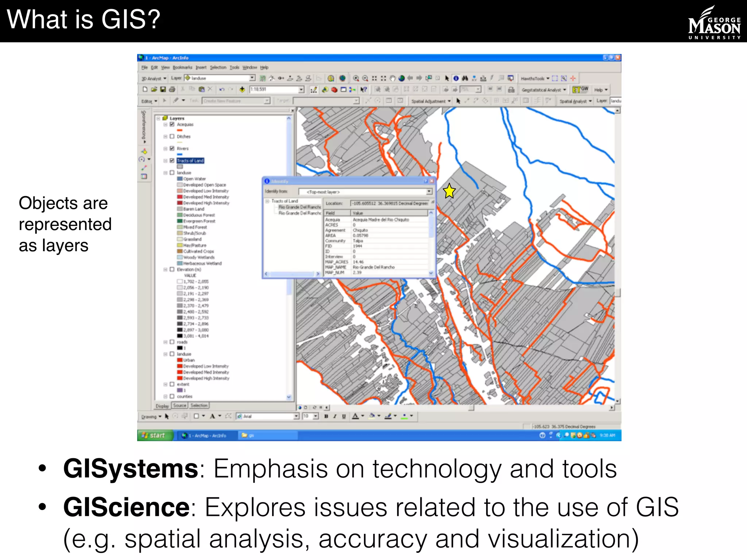Click the Save map icon
This screenshot has width=747, height=560.
click(x=163, y=89)
